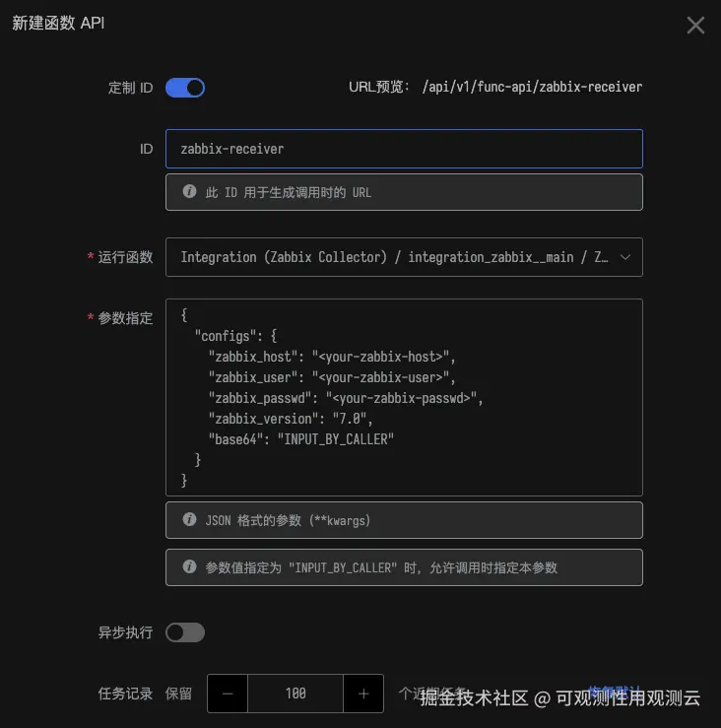Screen dimensions: 721x728
Task: Click the 异步执行 label
Action: click(125, 632)
